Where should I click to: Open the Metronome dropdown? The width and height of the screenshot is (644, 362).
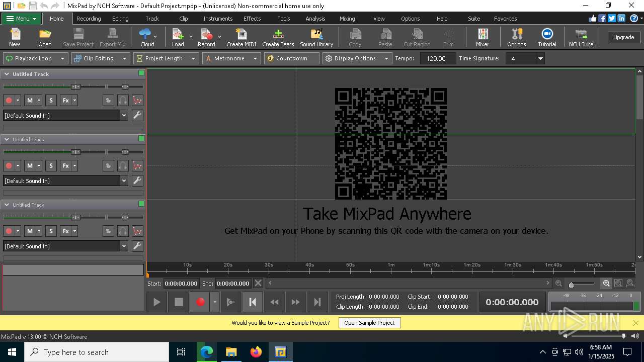click(231, 58)
